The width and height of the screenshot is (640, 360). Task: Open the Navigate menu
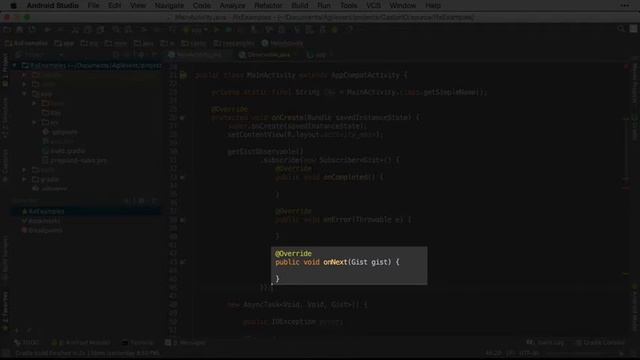coord(169,6)
